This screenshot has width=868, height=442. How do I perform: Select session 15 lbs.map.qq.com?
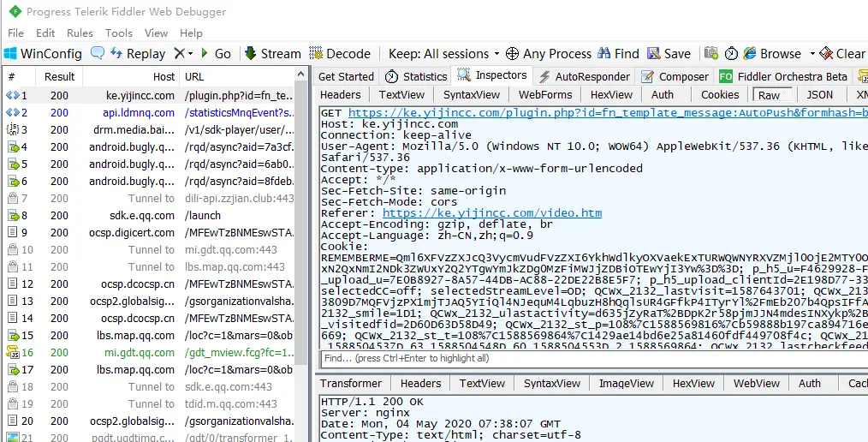(x=150, y=335)
